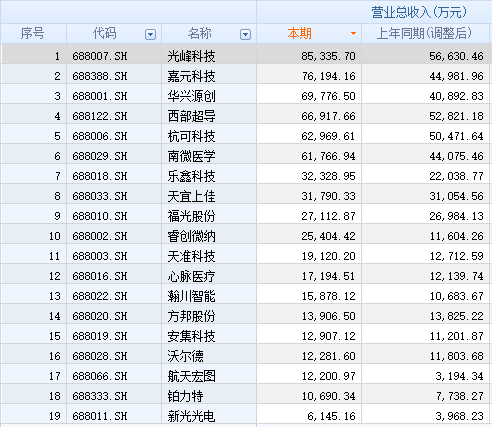Select the 心脉医疗 name cell
Viewport: 492px width, 427px height.
tap(191, 276)
